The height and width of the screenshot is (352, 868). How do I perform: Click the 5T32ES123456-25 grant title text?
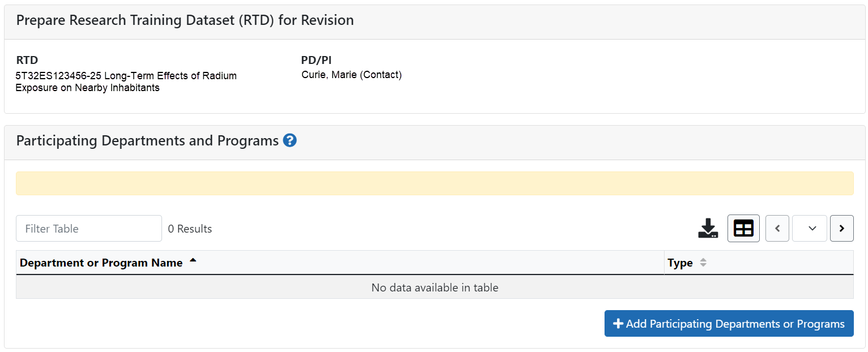point(126,81)
